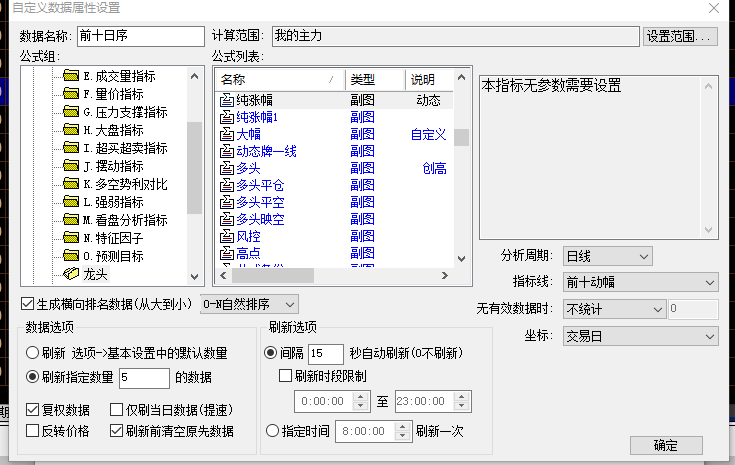Image resolution: width=735 pixels, height=465 pixels.
Task: Click folder icon of M.看盘分析指标
Action: (x=71, y=219)
